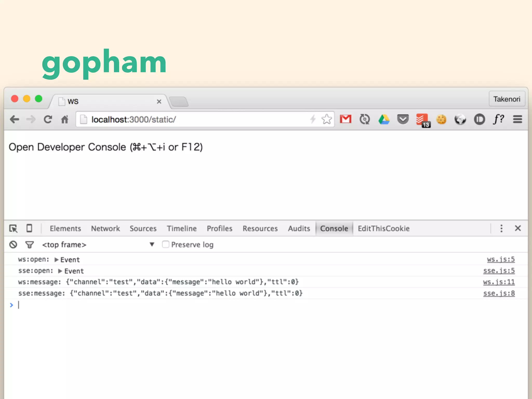Click the browser forward arrow
This screenshot has height=399, width=532.
coord(31,119)
